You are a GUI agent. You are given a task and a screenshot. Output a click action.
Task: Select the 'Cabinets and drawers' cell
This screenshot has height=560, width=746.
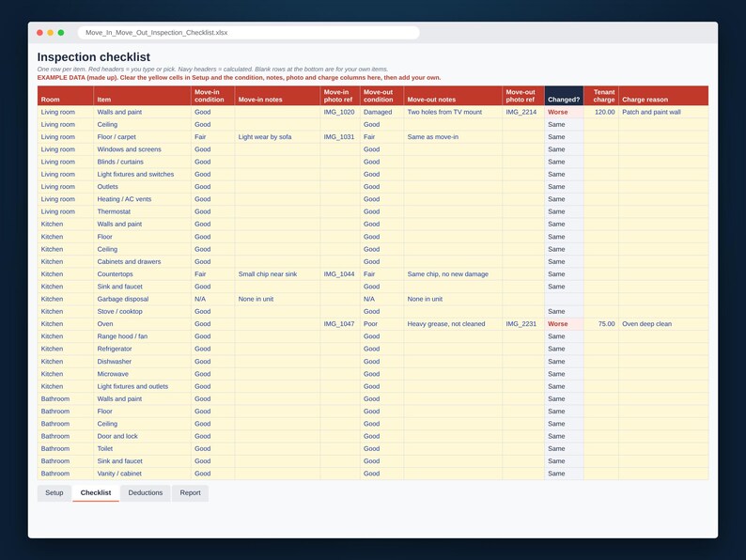(x=142, y=261)
